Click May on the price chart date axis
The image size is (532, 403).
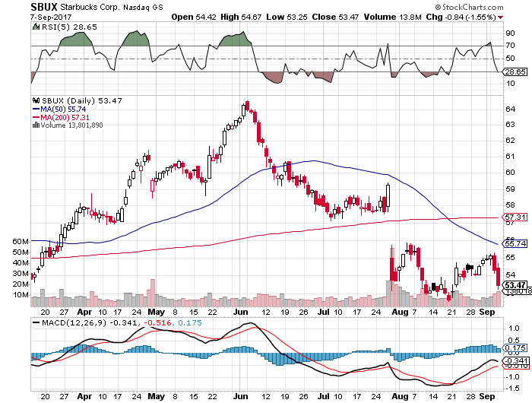(157, 312)
